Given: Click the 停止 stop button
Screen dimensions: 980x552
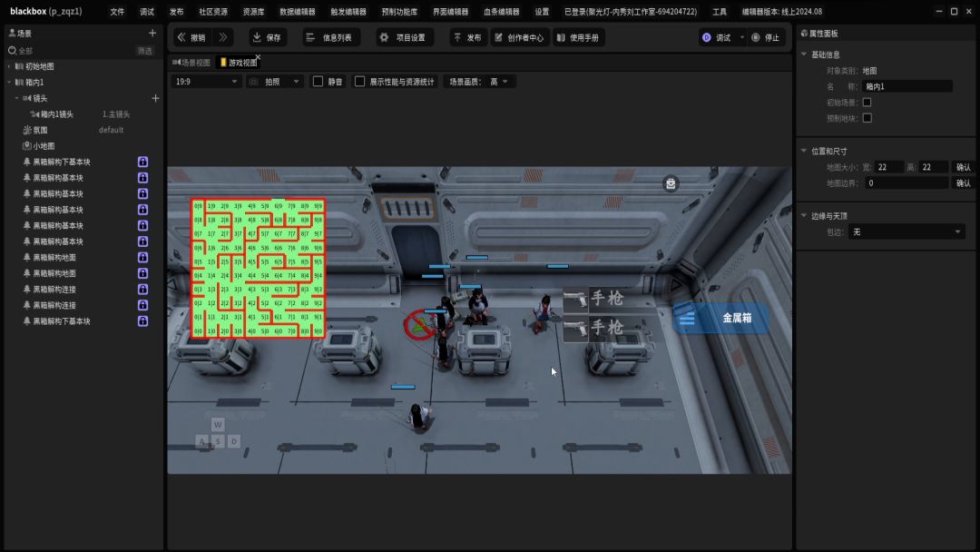Looking at the screenshot, I should pyautogui.click(x=766, y=37).
